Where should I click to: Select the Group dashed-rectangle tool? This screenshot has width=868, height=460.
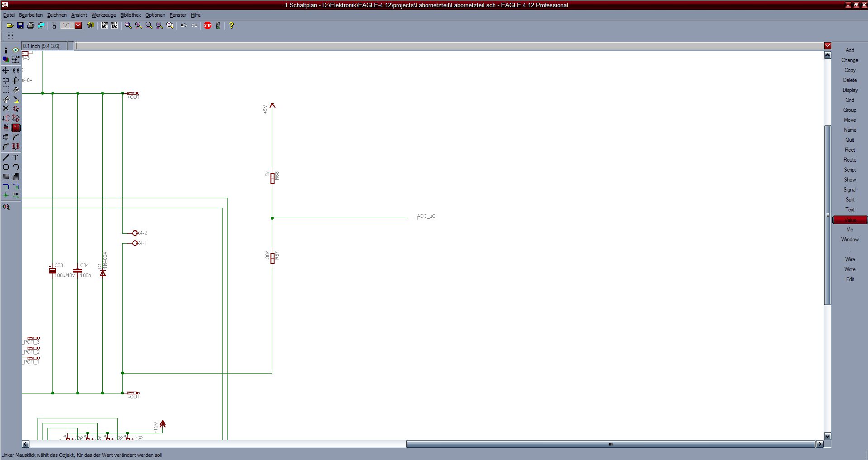click(x=6, y=90)
